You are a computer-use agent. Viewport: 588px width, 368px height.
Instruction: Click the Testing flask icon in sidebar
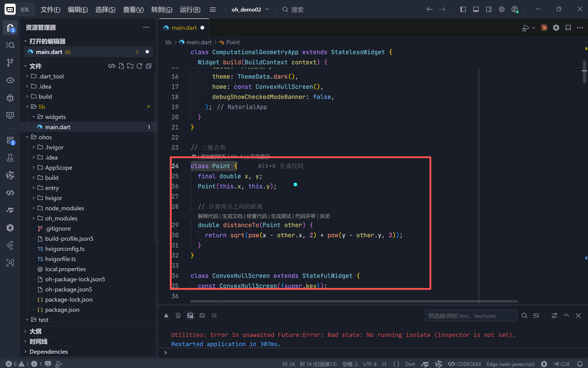click(x=10, y=158)
